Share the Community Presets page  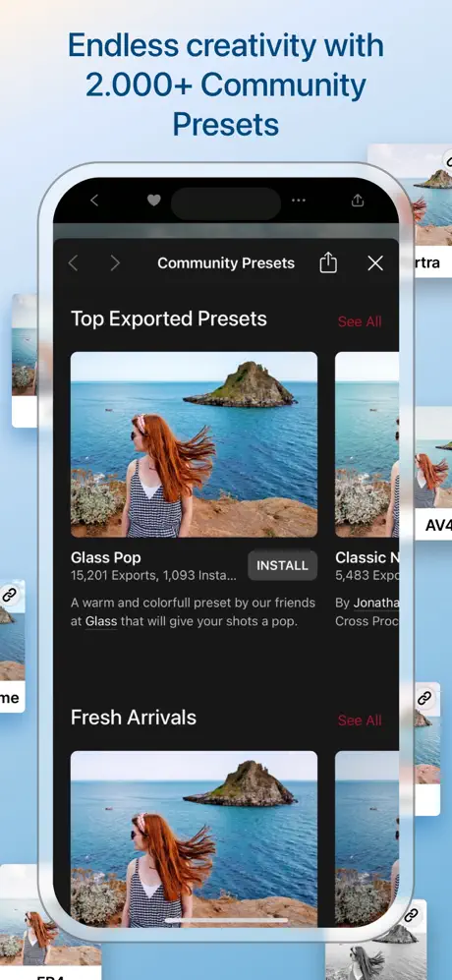tap(328, 262)
